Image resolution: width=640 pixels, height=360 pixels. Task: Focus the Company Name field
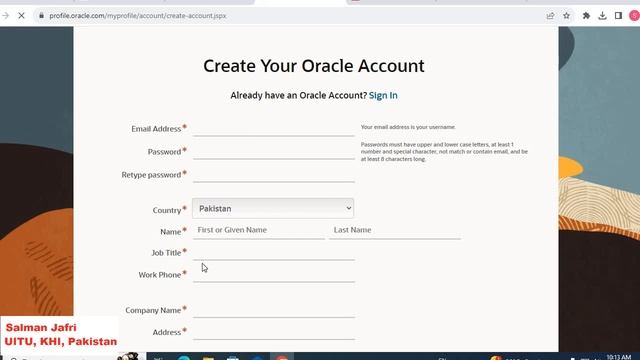pos(273,310)
